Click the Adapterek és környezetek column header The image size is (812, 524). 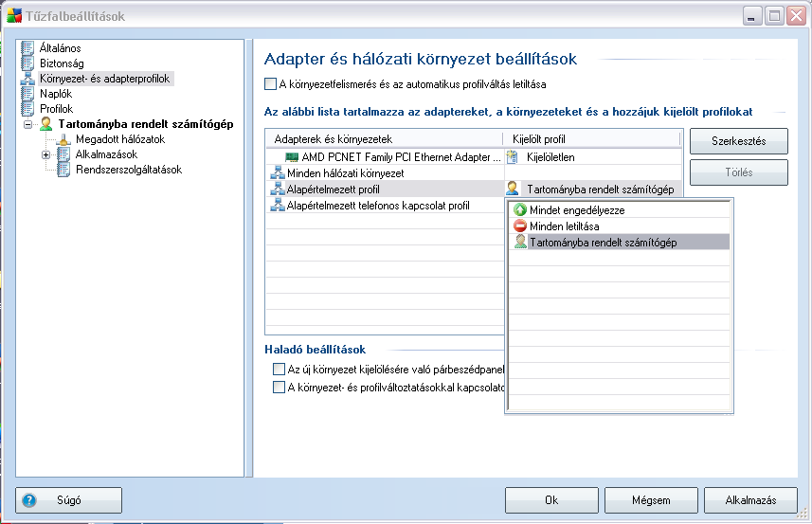[385, 138]
